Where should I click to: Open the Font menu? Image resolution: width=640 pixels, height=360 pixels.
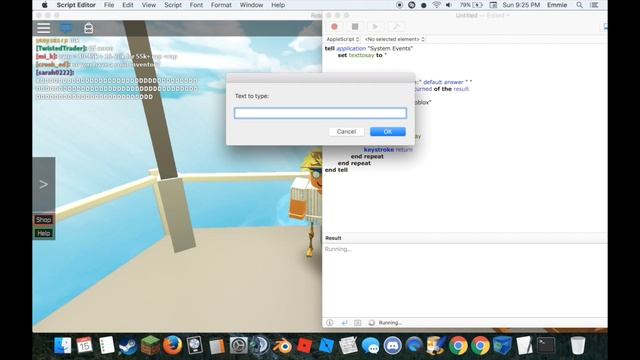coord(196,5)
